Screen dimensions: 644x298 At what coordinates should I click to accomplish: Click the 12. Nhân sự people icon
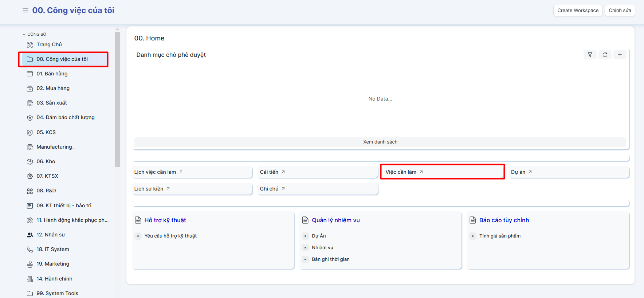pyautogui.click(x=30, y=235)
